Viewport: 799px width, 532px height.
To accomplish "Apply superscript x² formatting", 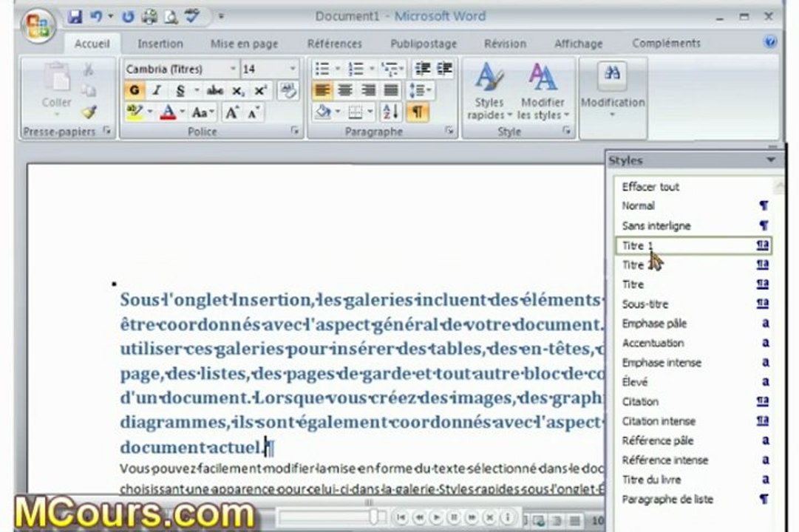I will point(260,91).
